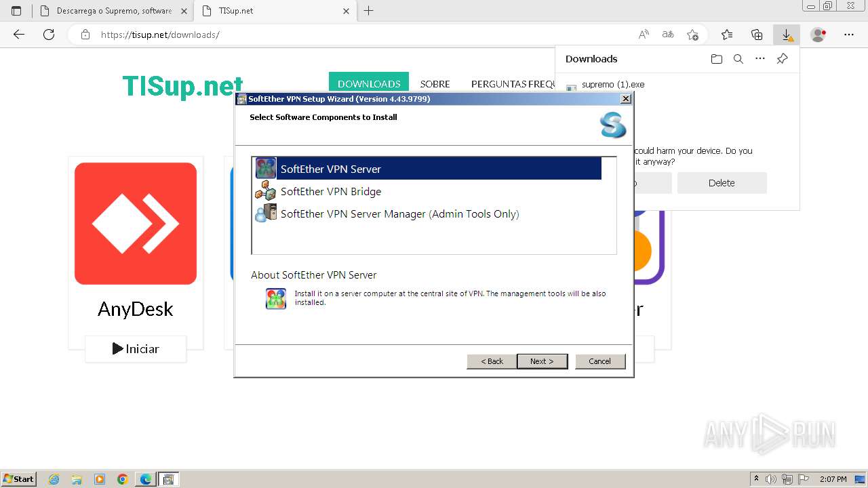Click the Next button in setup wizard
This screenshot has height=488, width=868.
(x=542, y=361)
